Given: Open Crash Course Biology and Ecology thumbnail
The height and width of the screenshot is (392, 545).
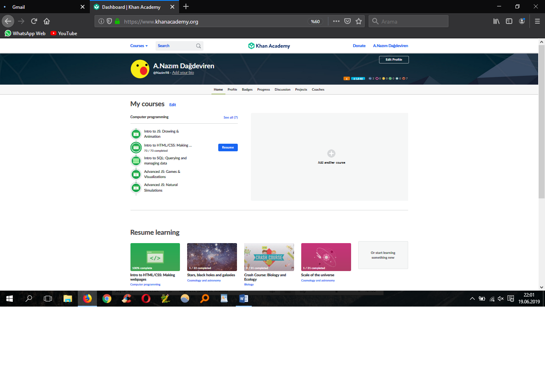Looking at the screenshot, I should click(x=269, y=257).
